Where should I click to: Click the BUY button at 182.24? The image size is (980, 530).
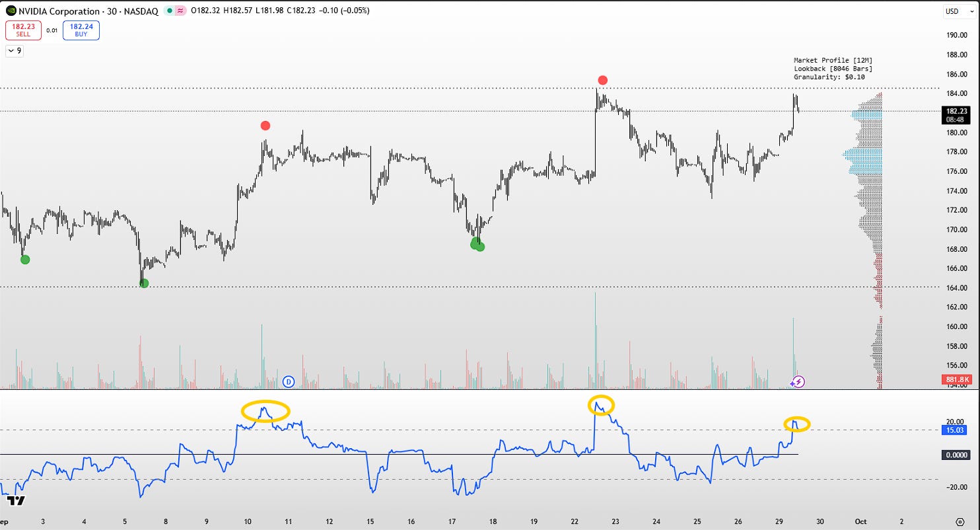click(81, 30)
